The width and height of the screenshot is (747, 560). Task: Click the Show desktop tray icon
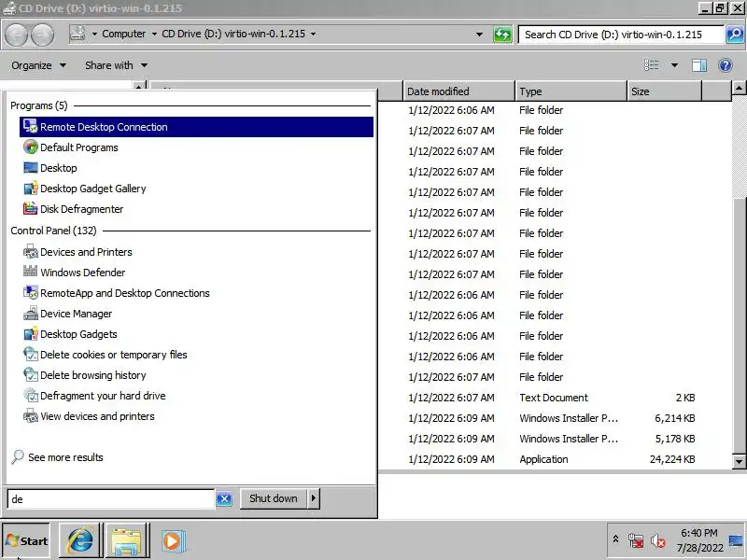(736, 540)
